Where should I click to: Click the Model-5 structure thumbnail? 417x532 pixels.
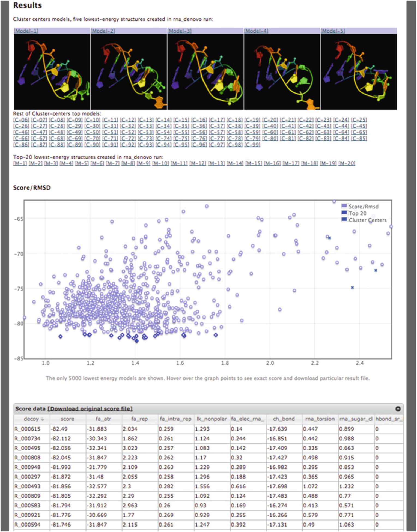pos(359,72)
